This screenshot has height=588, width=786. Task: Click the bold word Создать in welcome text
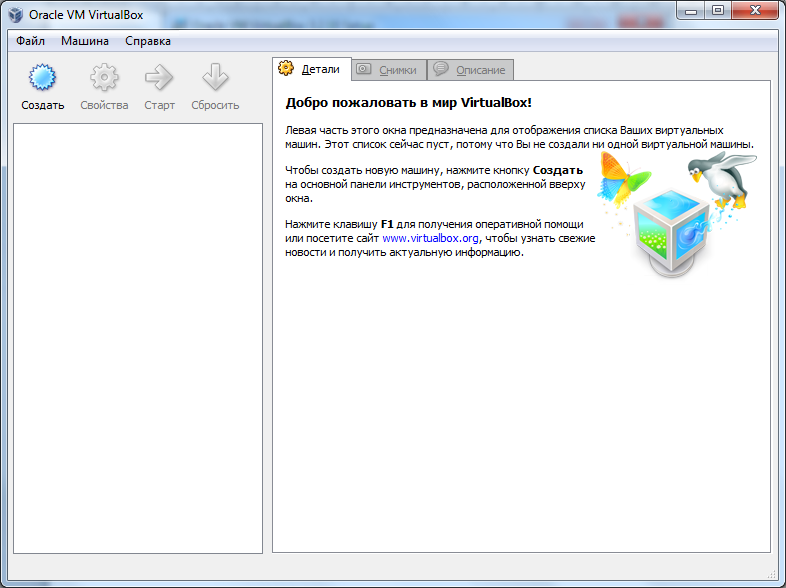pos(557,170)
